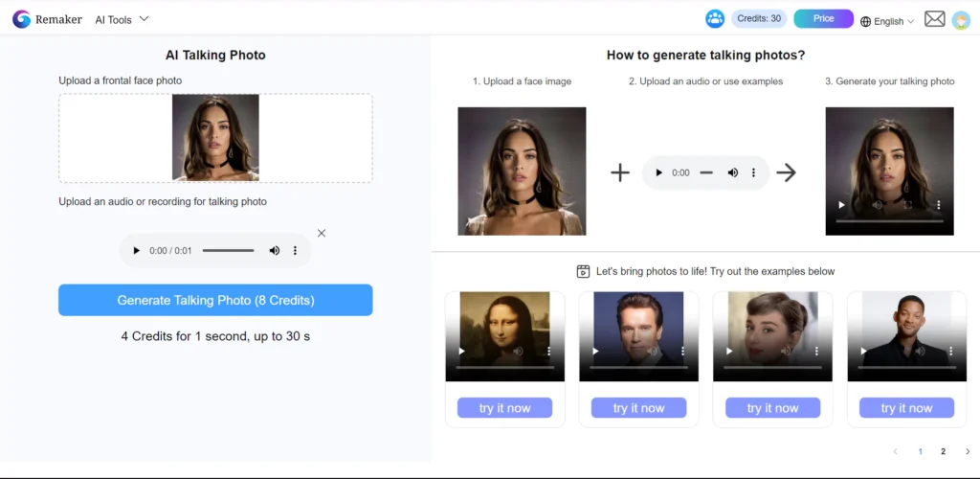980x479 pixels.
Task: Open the AI Tools dropdown menu
Action: [122, 19]
